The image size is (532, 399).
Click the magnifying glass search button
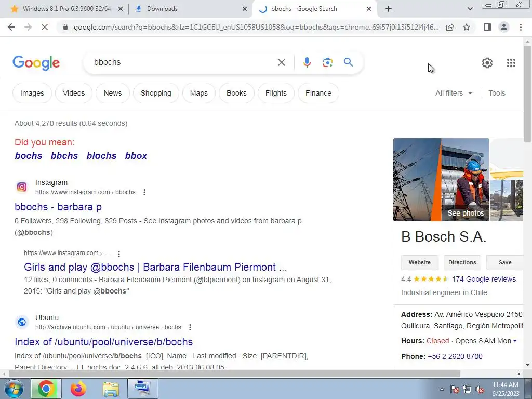pos(348,62)
